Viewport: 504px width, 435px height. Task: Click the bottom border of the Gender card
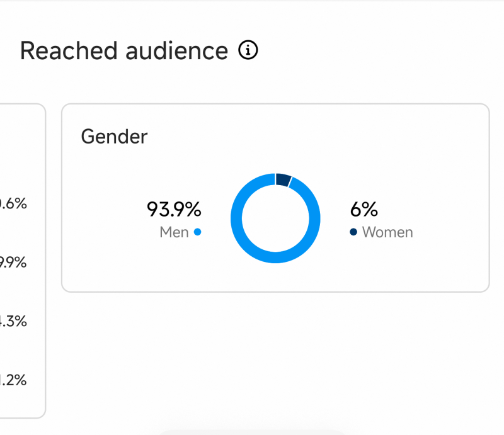[x=275, y=291]
